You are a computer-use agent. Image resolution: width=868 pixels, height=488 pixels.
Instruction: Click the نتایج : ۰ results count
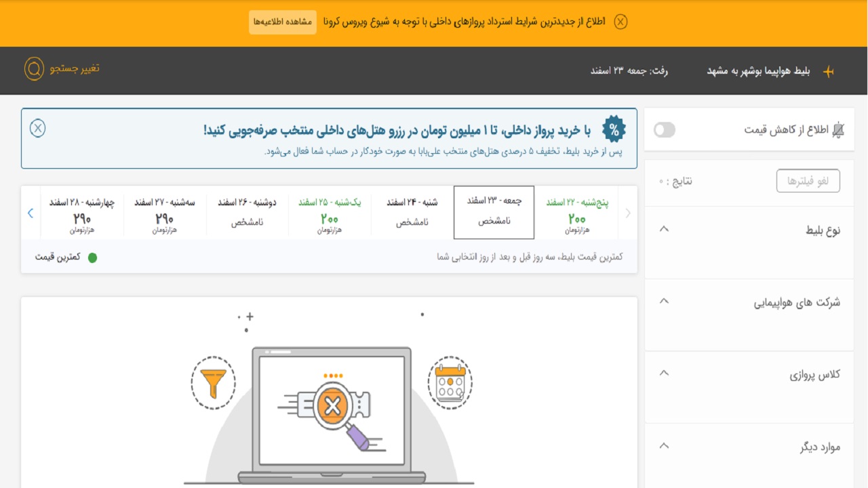click(x=675, y=181)
